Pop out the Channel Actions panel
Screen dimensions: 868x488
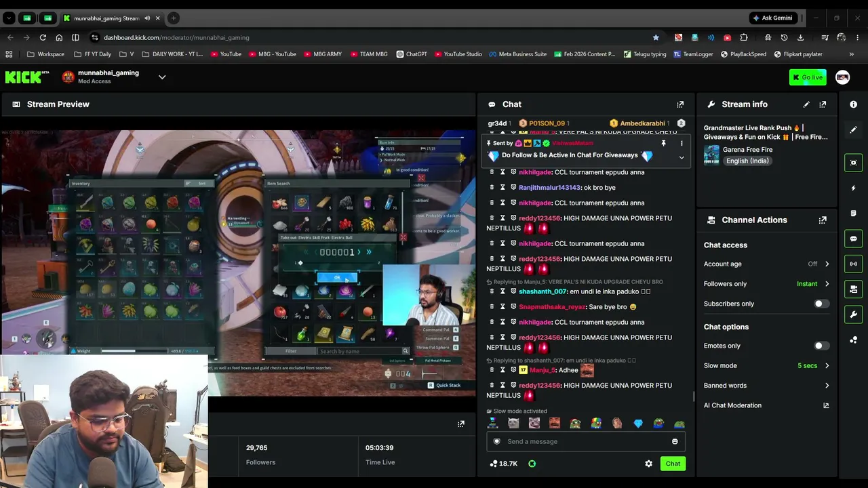pos(823,220)
